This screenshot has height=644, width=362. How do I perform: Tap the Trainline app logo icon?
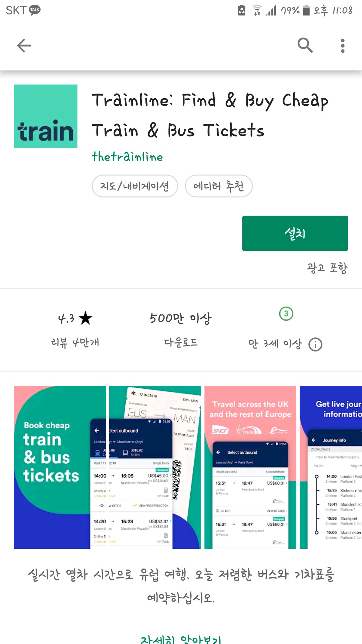(46, 116)
